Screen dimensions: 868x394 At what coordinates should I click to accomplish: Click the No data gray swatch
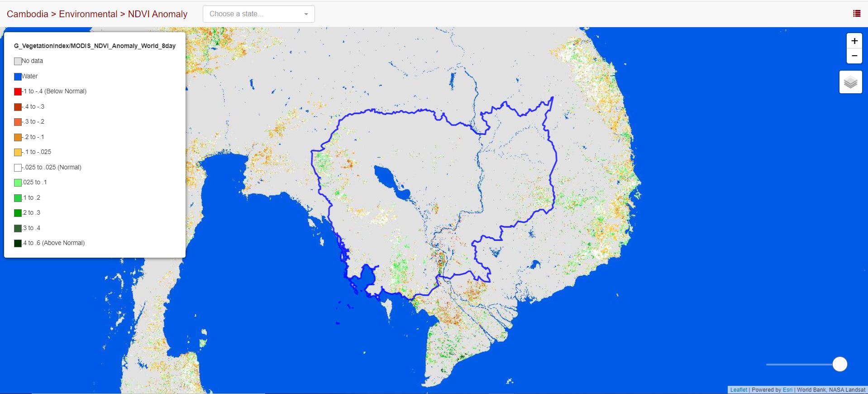[x=18, y=61]
